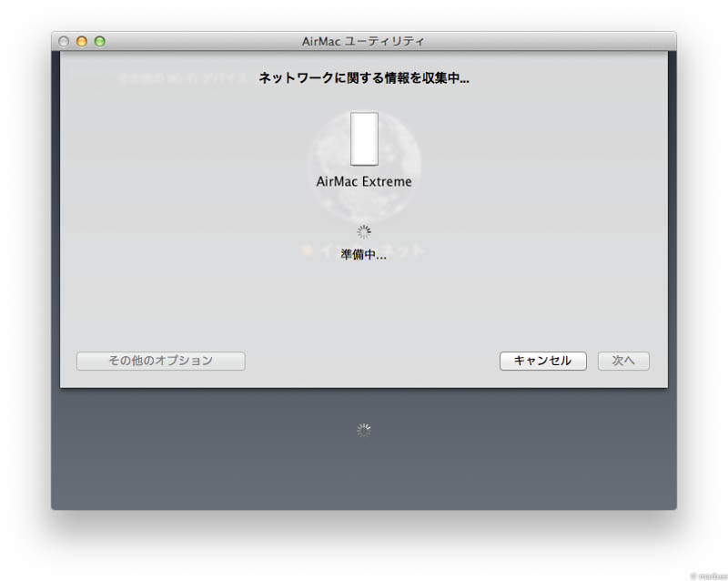Minimize the AirMac ユーティリティ window
The height and width of the screenshot is (581, 728).
81,41
